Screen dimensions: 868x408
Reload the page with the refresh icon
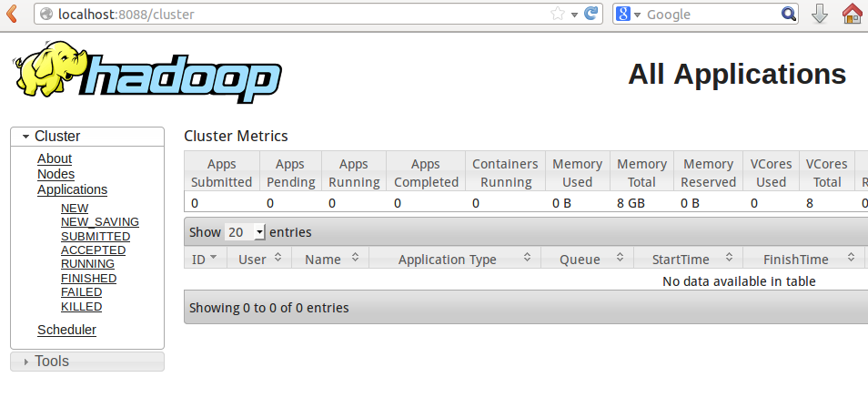pyautogui.click(x=591, y=14)
